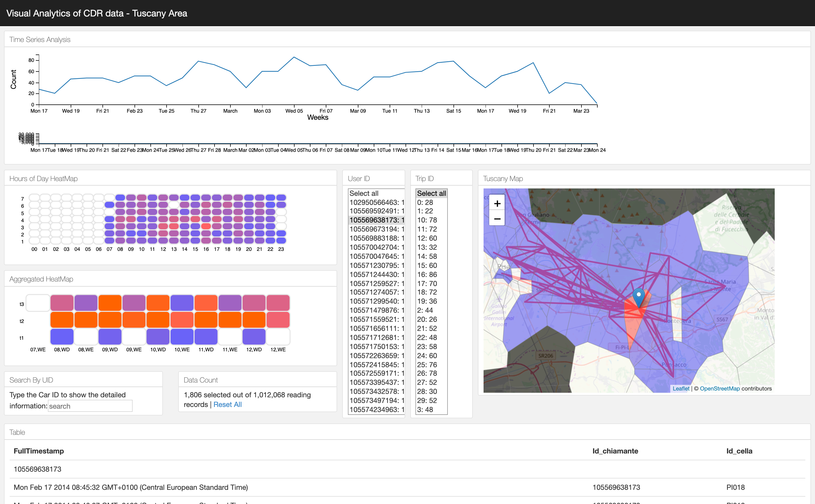Image resolution: width=815 pixels, height=504 pixels.
Task: Open the Leaflet attribution link
Action: (x=681, y=388)
